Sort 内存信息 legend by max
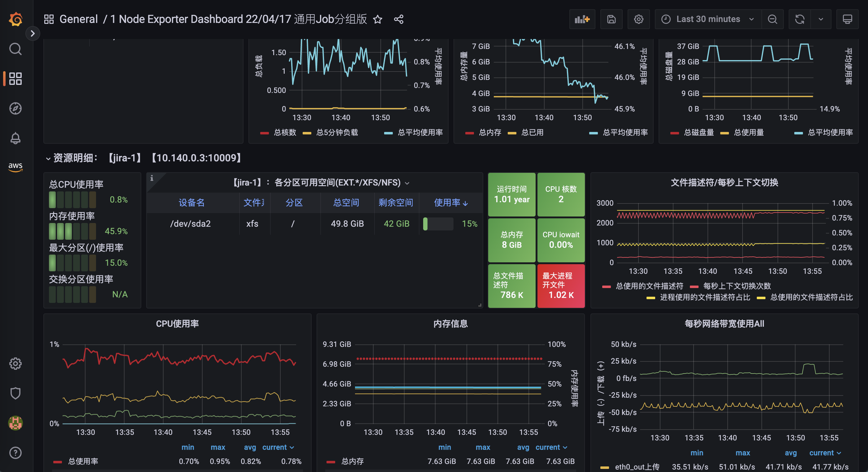 coord(483,448)
